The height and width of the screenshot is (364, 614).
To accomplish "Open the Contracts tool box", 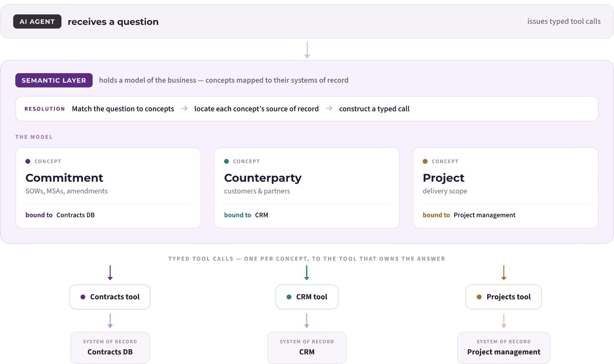I will click(110, 297).
